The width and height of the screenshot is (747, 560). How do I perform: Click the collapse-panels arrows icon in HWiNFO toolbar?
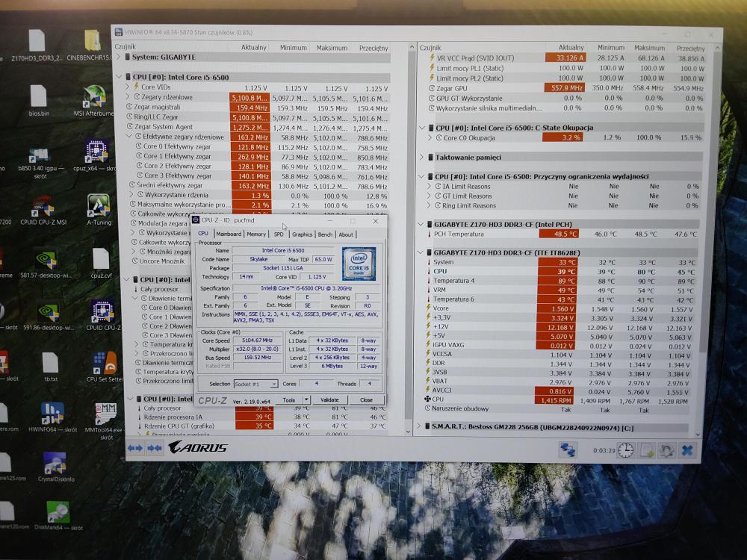[x=155, y=448]
